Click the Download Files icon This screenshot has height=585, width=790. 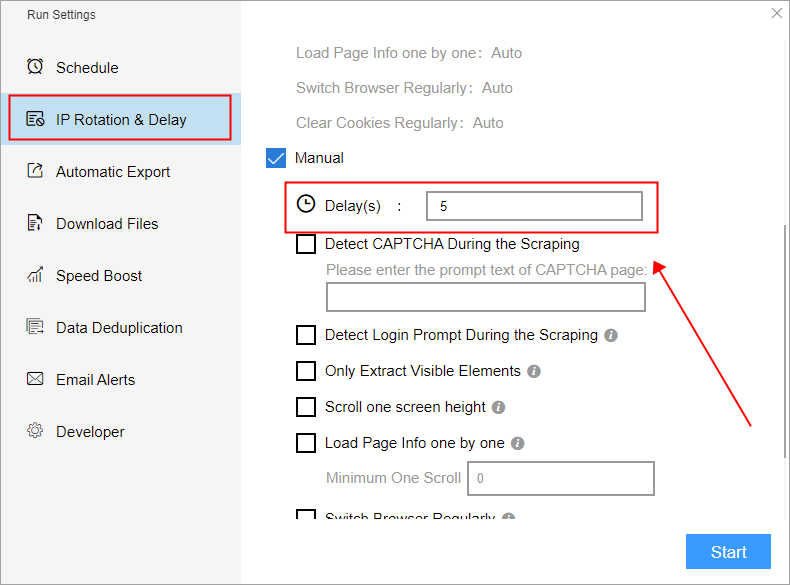(35, 223)
